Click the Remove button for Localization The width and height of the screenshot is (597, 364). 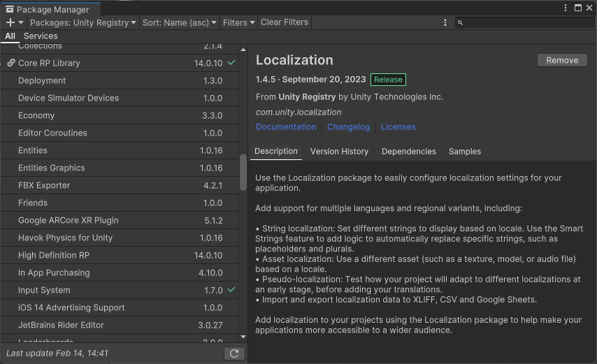tap(562, 61)
